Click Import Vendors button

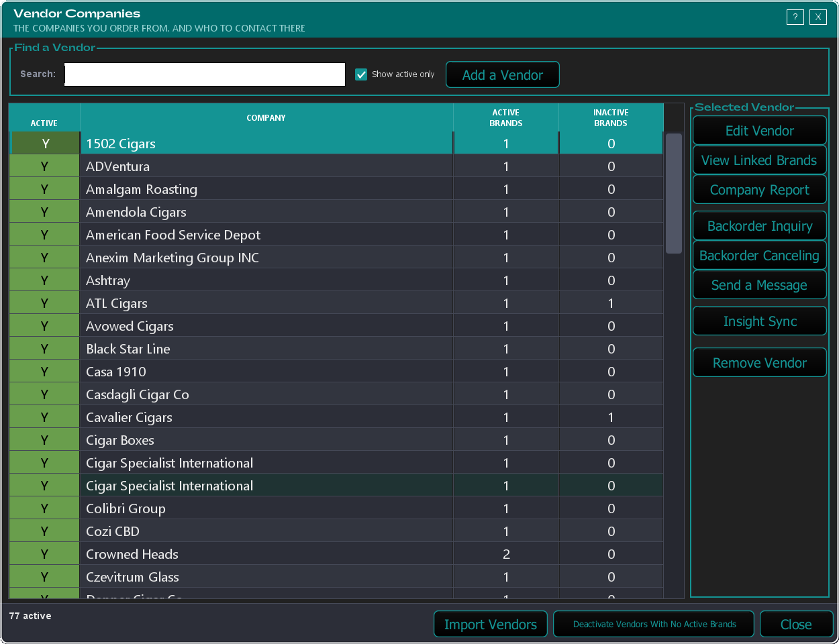tap(491, 625)
